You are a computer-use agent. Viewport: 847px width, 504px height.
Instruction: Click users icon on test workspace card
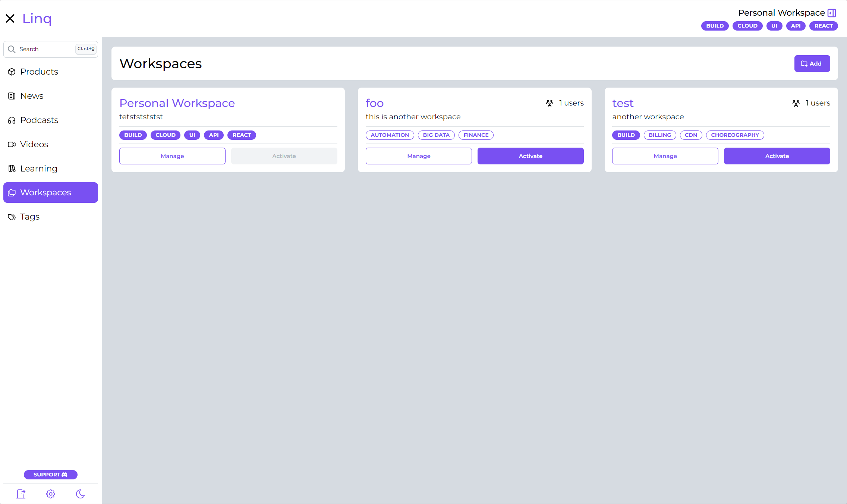coord(796,103)
